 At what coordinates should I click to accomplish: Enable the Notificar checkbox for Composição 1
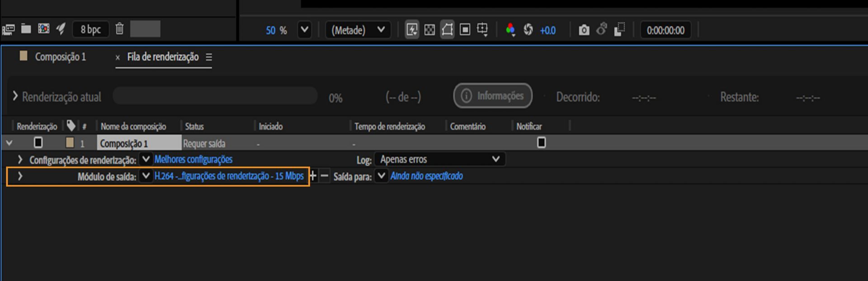point(541,143)
